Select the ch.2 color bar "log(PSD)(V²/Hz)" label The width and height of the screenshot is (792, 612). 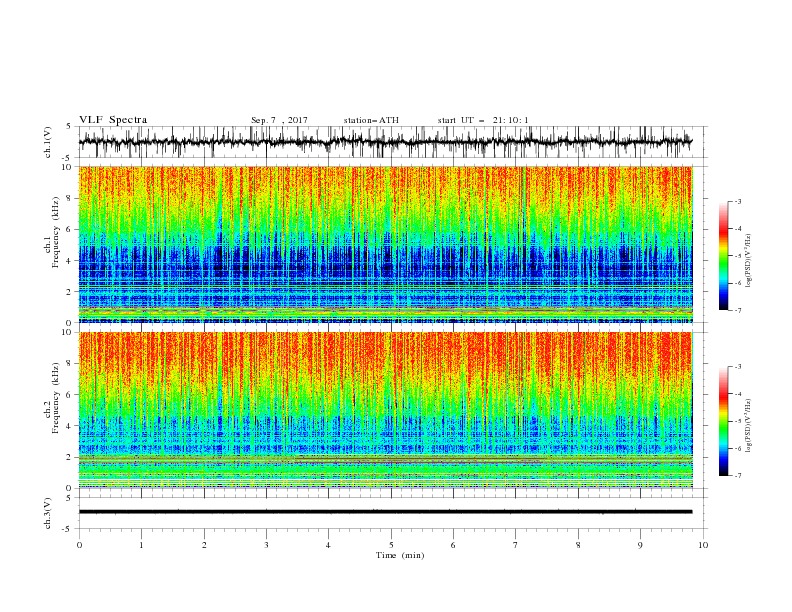click(749, 426)
